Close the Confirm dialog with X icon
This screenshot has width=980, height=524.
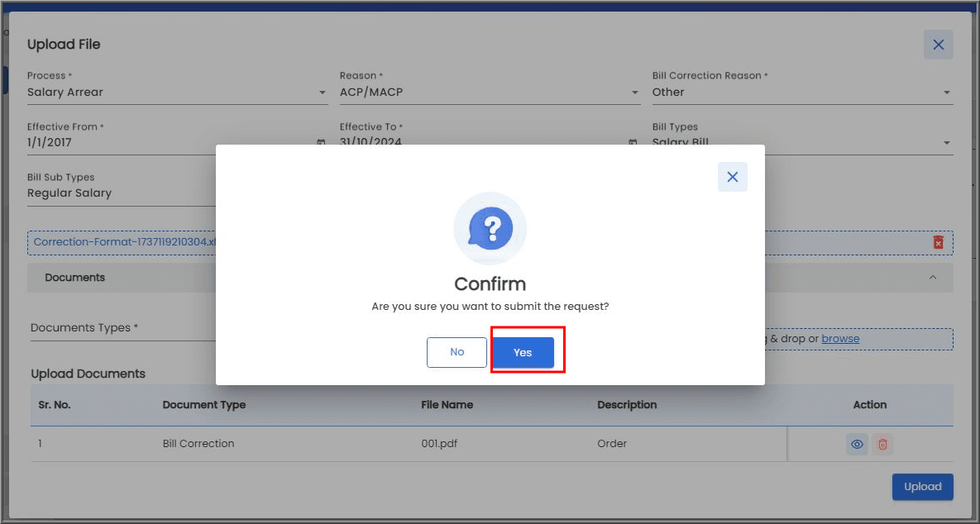(x=732, y=177)
